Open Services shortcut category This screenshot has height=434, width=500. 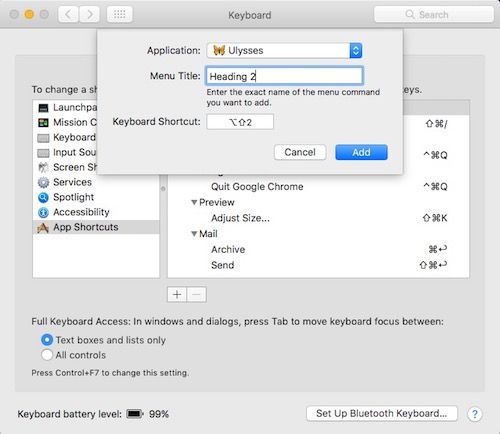[x=96, y=182]
